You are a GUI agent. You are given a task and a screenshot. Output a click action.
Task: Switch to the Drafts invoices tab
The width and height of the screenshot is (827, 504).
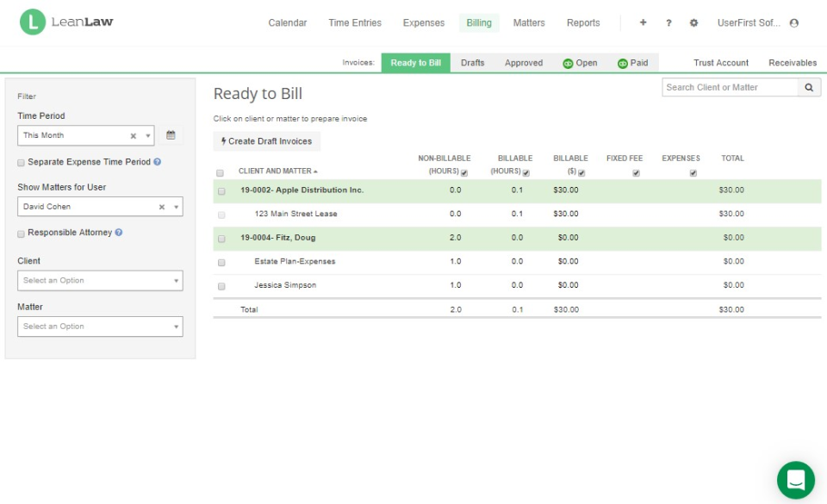point(473,63)
